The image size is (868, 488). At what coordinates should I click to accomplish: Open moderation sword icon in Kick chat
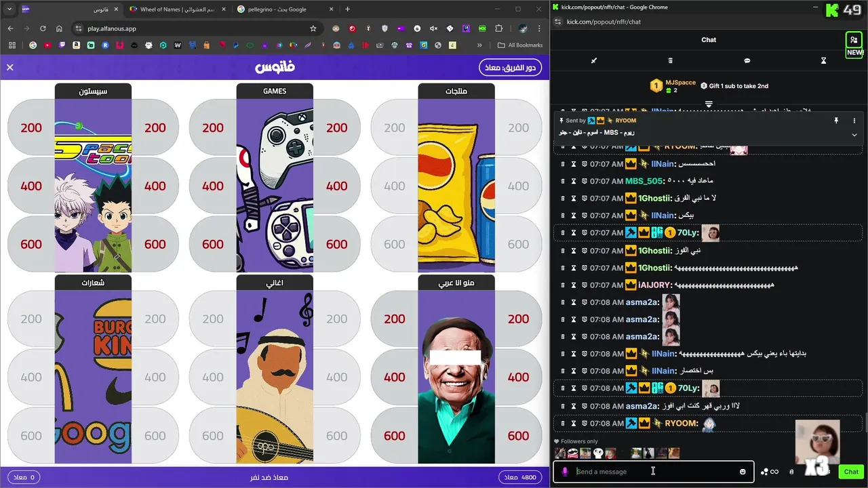(593, 60)
